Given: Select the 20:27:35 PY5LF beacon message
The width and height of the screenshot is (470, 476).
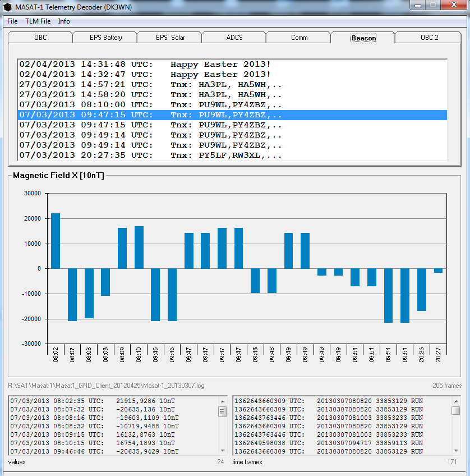Looking at the screenshot, I should coord(150,155).
